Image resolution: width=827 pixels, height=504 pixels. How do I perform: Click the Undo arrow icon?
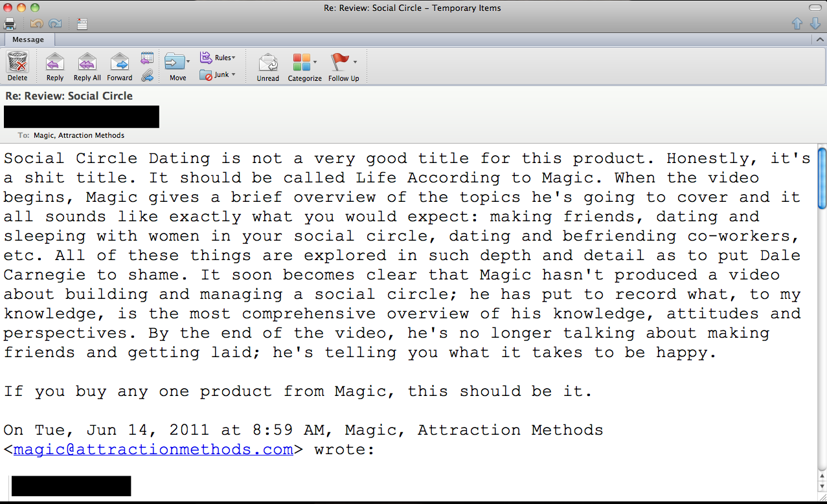point(37,24)
